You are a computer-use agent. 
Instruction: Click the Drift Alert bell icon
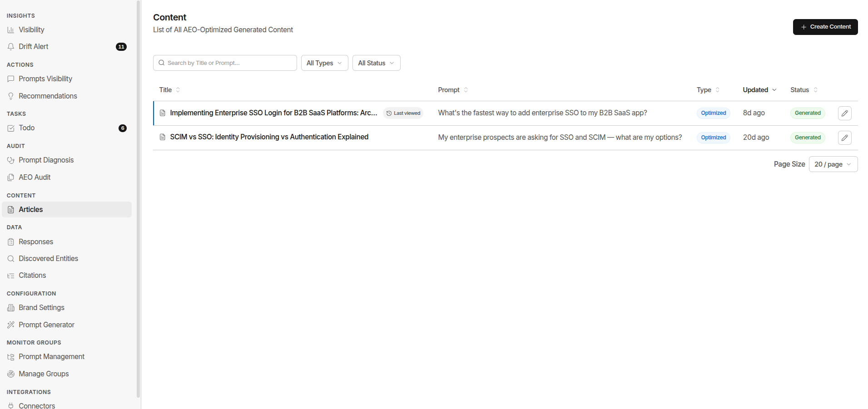tap(11, 47)
